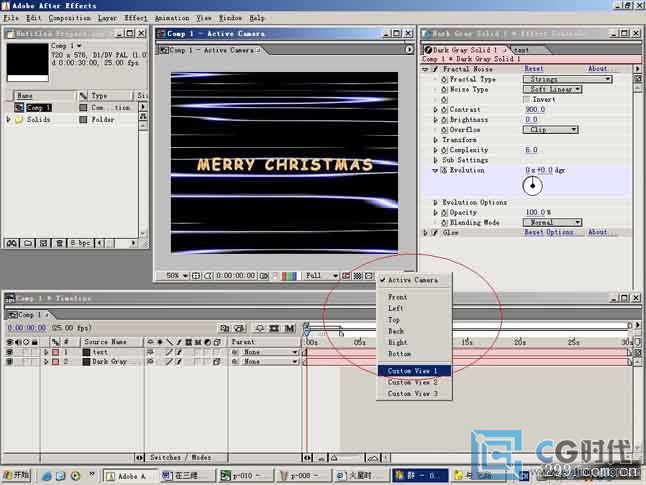Expand the Glow effect
This screenshot has height=485, width=646.
(x=426, y=233)
